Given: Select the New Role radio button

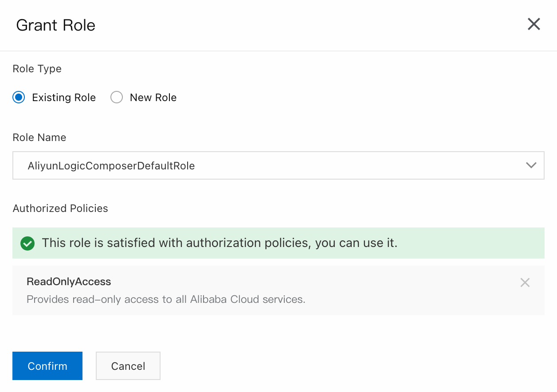Looking at the screenshot, I should [x=117, y=98].
